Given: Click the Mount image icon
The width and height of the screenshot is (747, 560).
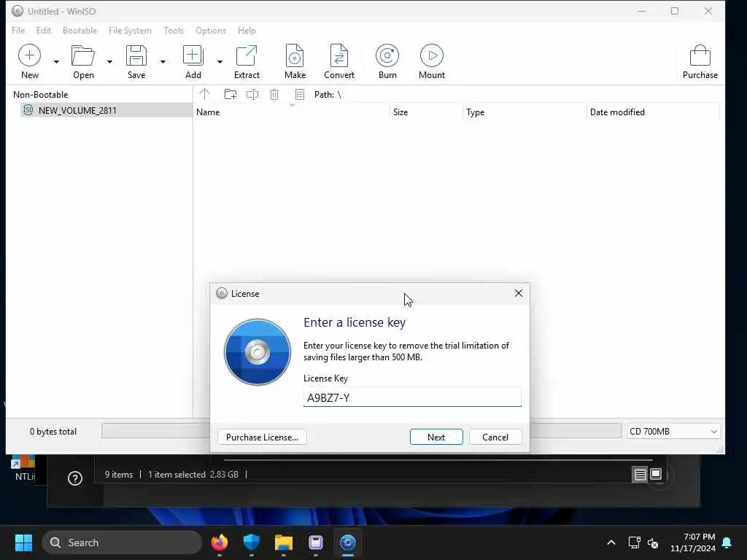Looking at the screenshot, I should tap(432, 55).
